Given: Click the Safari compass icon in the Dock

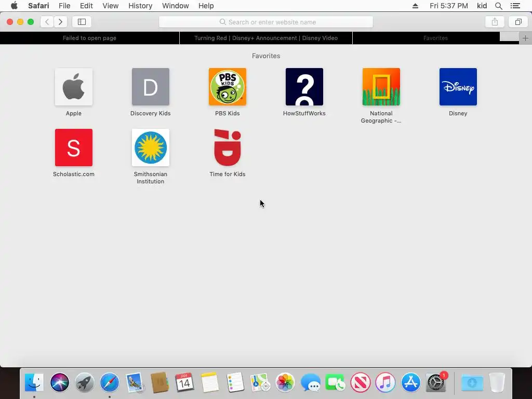Looking at the screenshot, I should point(110,383).
